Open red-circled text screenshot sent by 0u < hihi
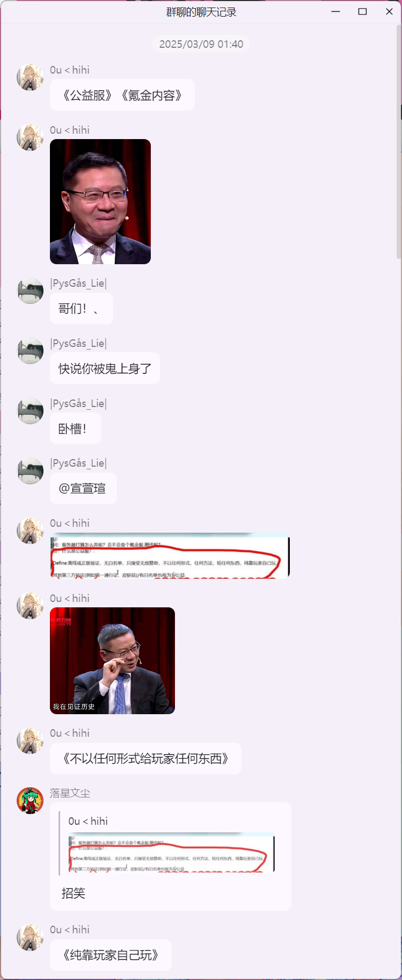Screen dimensions: 402x980 pyautogui.click(x=170, y=556)
